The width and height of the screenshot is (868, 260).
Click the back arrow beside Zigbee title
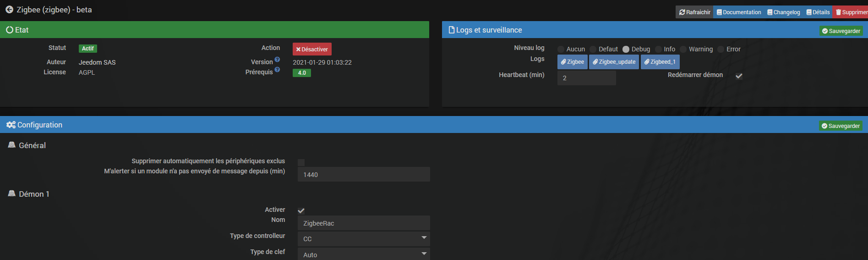9,10
